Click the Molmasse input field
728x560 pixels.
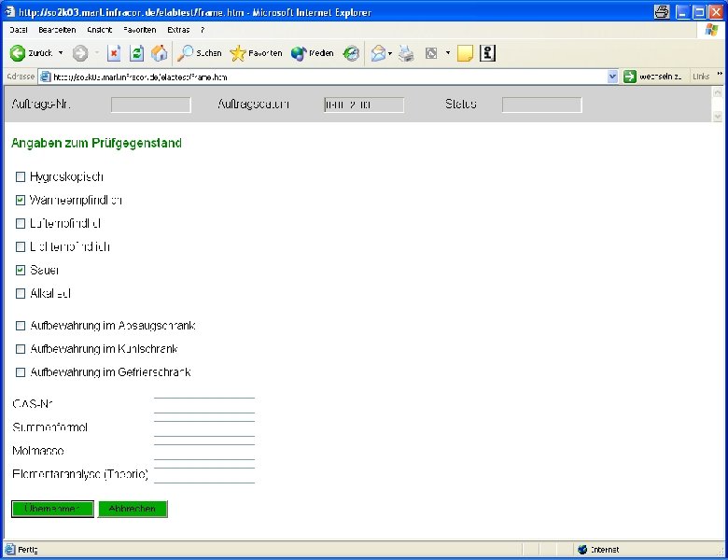tap(204, 452)
